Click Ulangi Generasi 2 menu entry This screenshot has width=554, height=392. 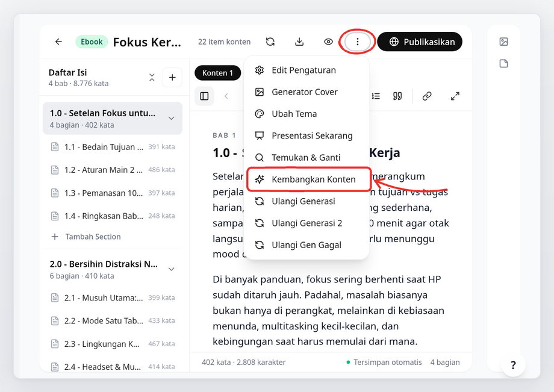point(307,223)
